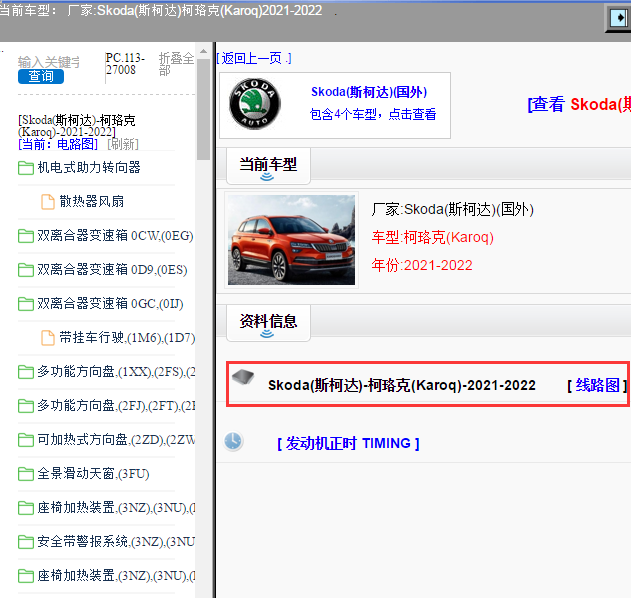631x598 pixels.
Task: Click folder icon of 双离合器变速箱 0D9
Action: [x=26, y=270]
